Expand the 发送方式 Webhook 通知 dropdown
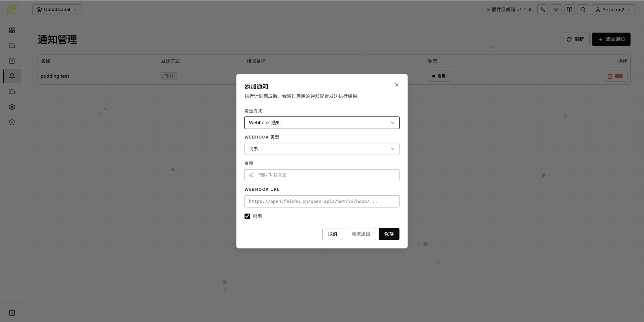Image resolution: width=644 pixels, height=322 pixels. pos(322,123)
